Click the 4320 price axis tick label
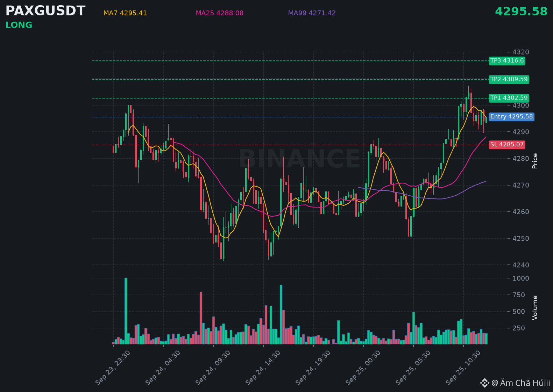The image size is (553, 392). pyautogui.click(x=520, y=52)
